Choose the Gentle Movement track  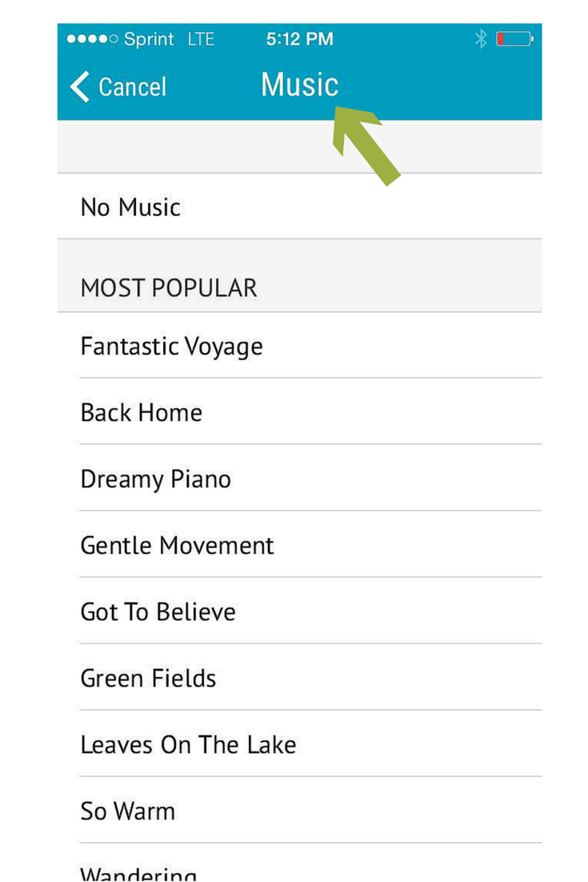(300, 544)
